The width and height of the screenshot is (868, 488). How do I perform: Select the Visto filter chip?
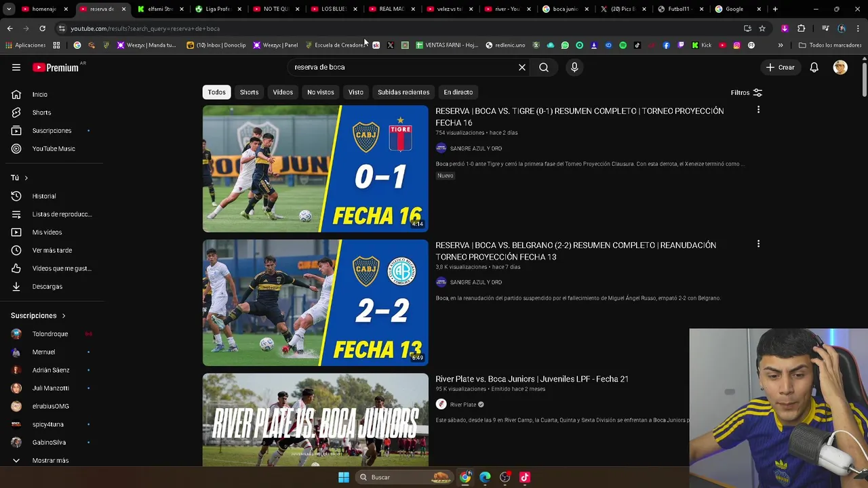click(x=356, y=92)
